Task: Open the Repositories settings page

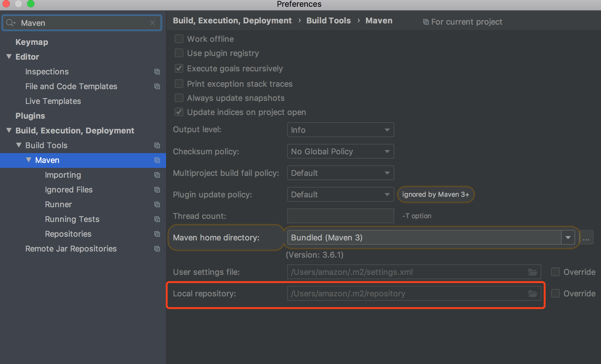Action: [68, 234]
